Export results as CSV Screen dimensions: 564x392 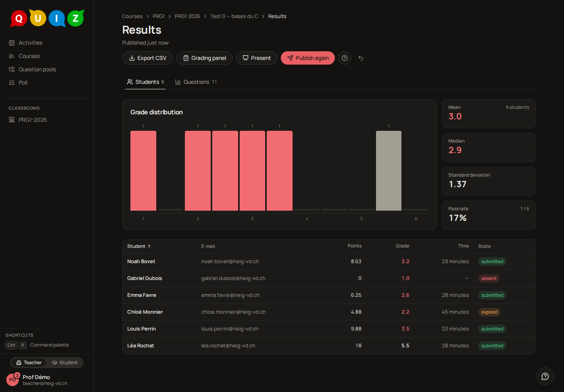click(x=148, y=58)
